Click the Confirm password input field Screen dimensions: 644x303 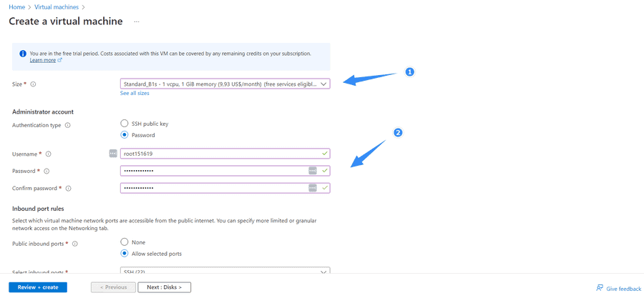tap(225, 188)
